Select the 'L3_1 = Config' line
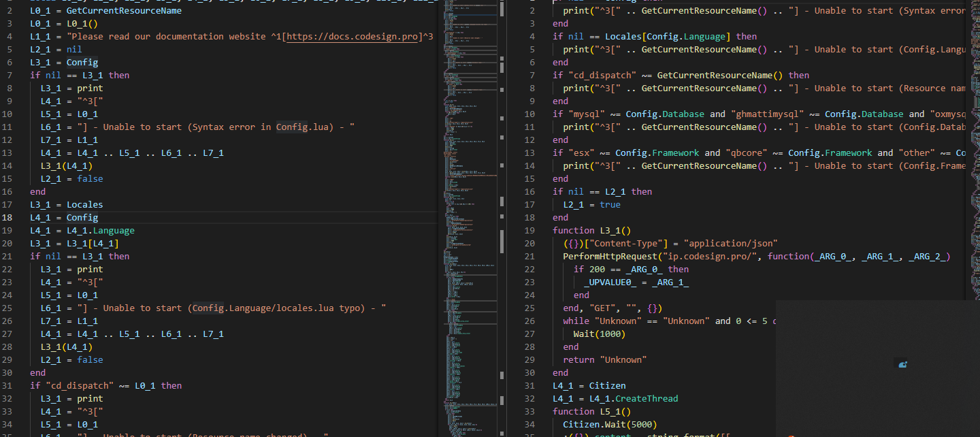This screenshot has height=437, width=980. [x=64, y=62]
